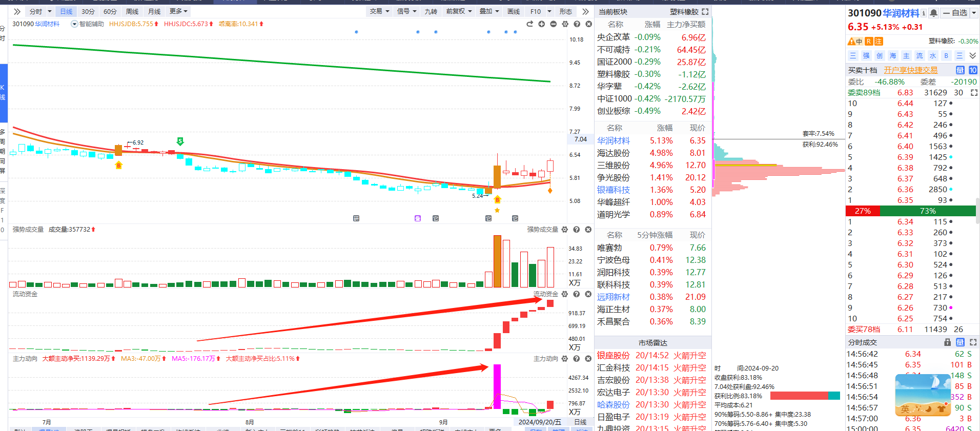
Task: Open help for 主力动向 indicator
Action: click(577, 359)
